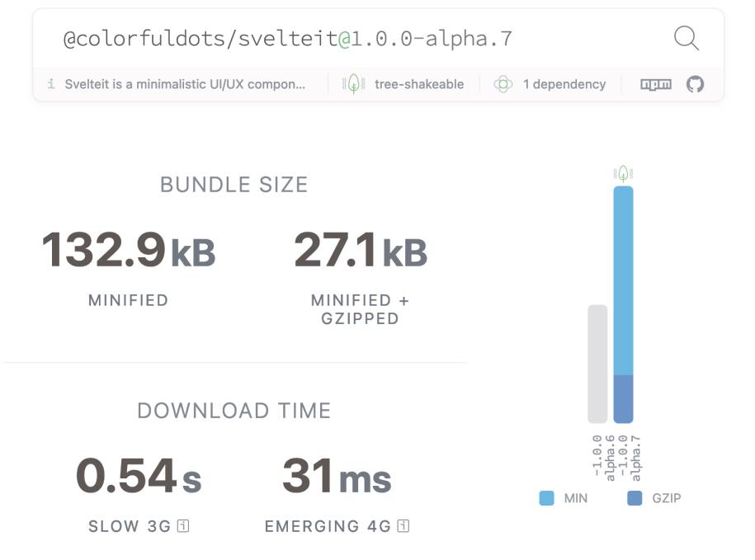The height and width of the screenshot is (560, 755).
Task: Click the Svelteit description text
Action: [x=185, y=84]
